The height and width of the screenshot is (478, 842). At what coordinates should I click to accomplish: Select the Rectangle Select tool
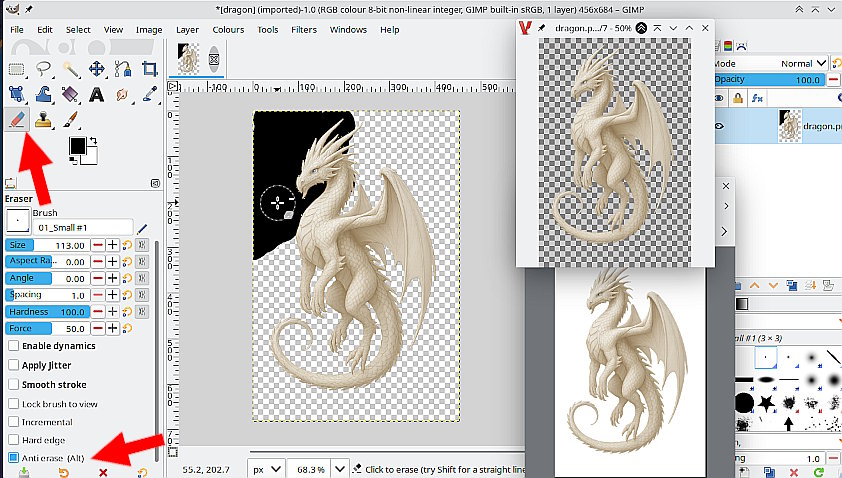17,69
